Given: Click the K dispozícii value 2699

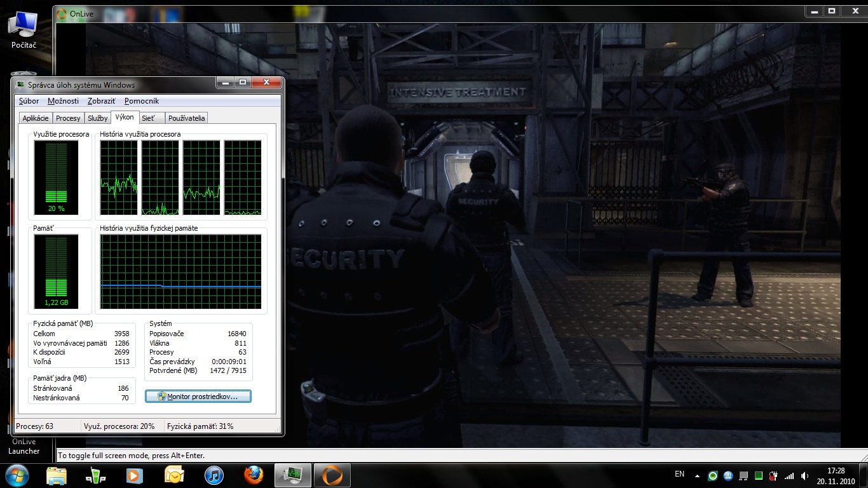Looking at the screenshot, I should pyautogui.click(x=121, y=352).
